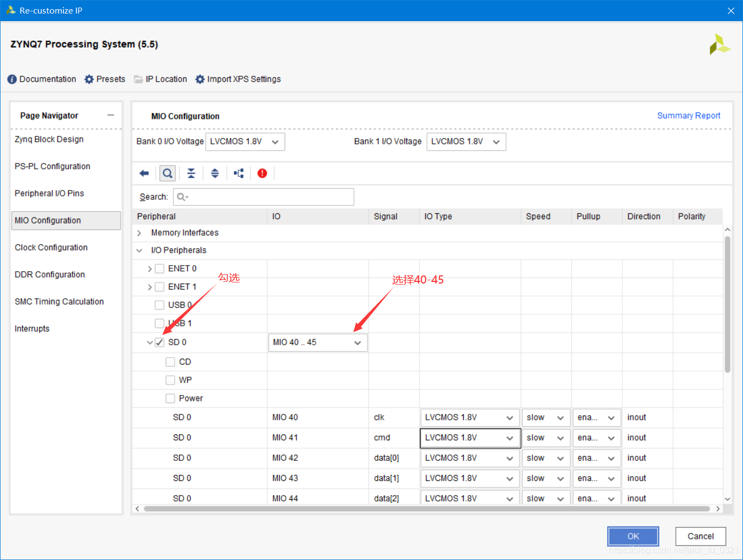Collapse the I/O Peripherals tree node

[139, 251]
